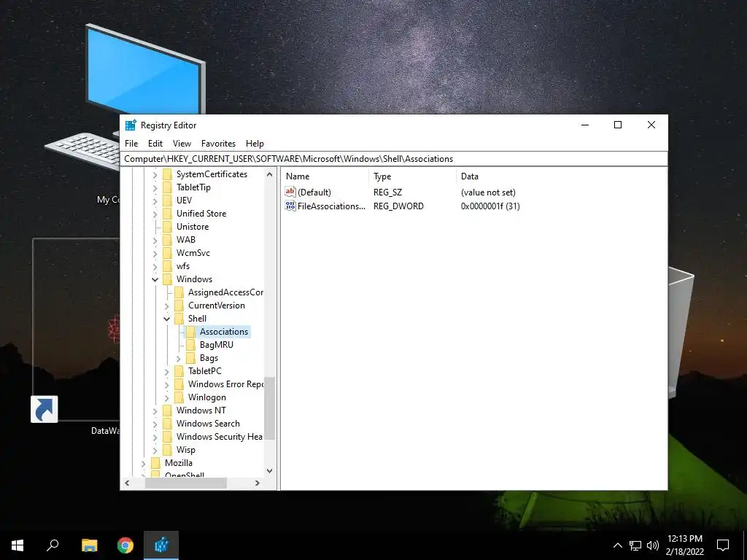Expand the Unified Store key
The image size is (747, 560).
pyautogui.click(x=155, y=214)
